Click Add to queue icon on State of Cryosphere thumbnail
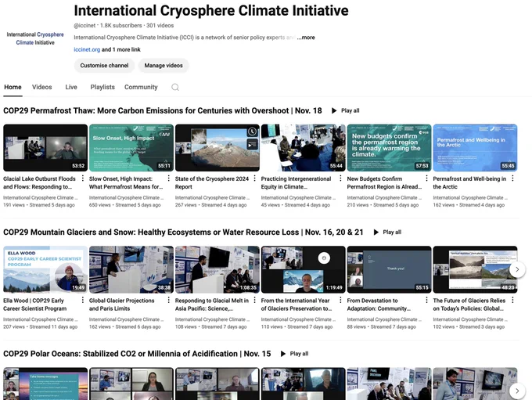Screen dimensions: 532x400 click(252, 145)
